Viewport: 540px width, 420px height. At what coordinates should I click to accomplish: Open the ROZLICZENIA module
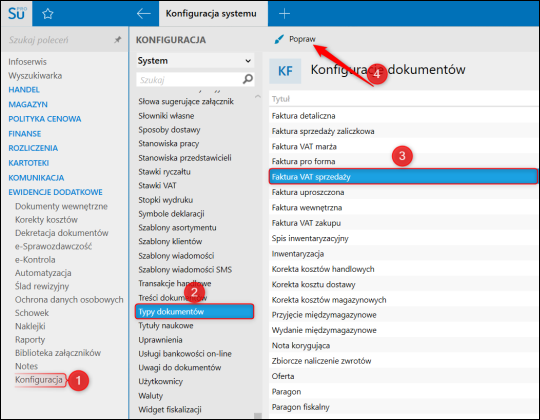33,148
